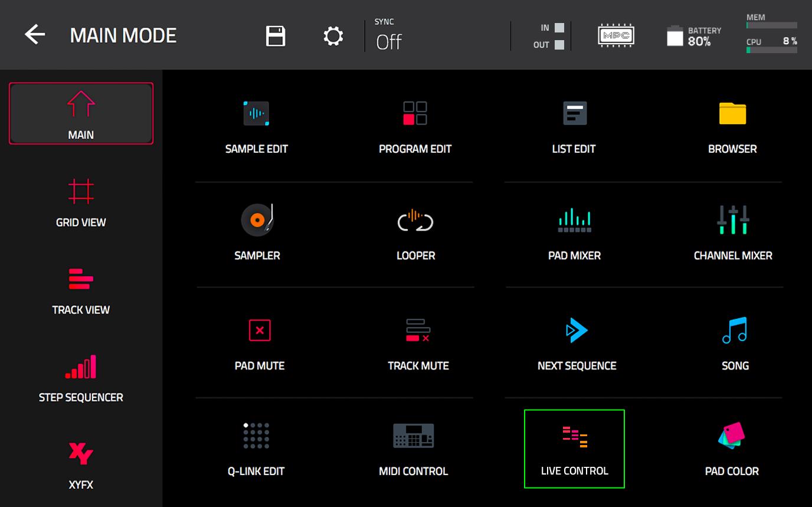Open Live Control mode
Image resolution: width=812 pixels, height=507 pixels.
pos(574,449)
